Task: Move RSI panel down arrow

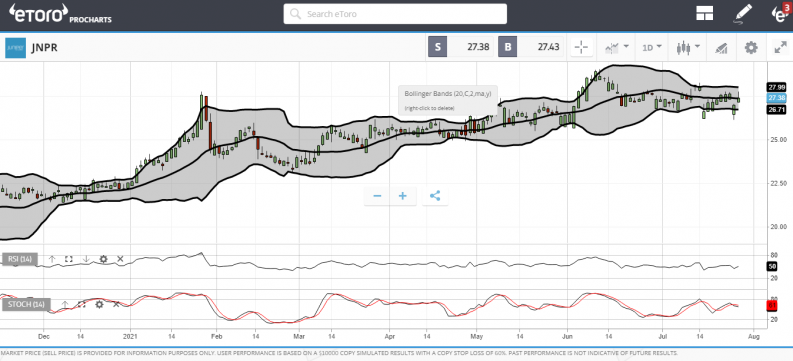Action: pos(86,259)
